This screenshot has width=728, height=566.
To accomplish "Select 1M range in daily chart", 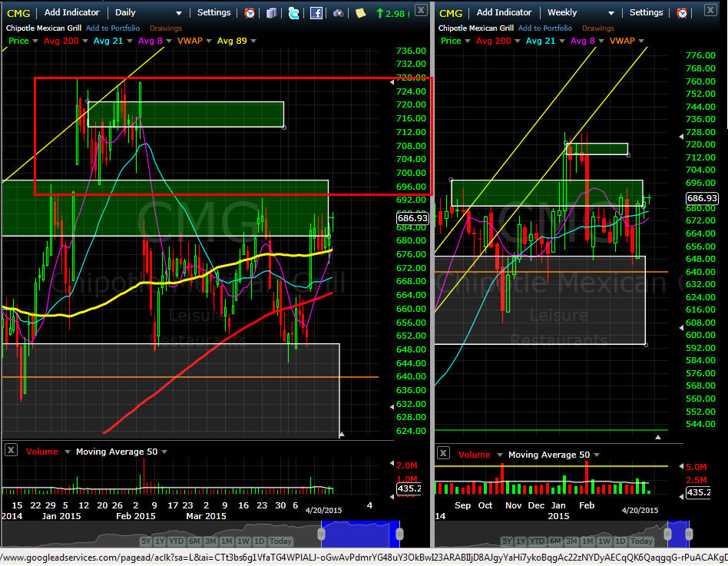I will pos(227,541).
